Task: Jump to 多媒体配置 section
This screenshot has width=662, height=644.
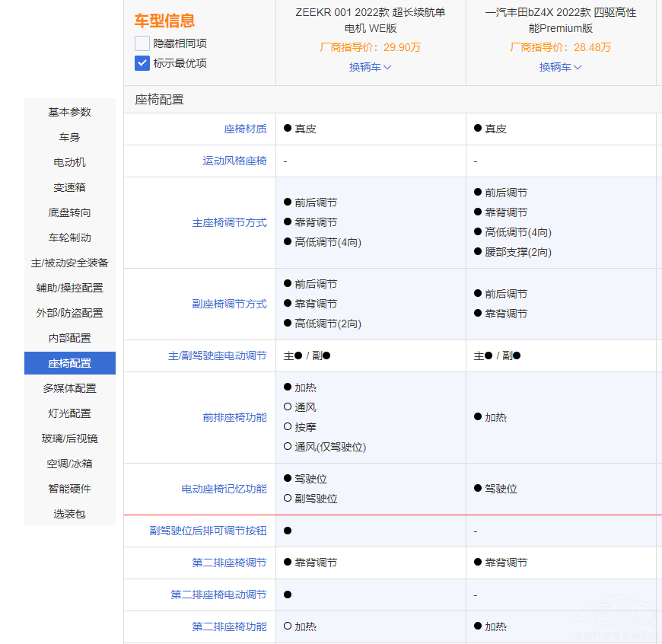Action: (x=70, y=388)
